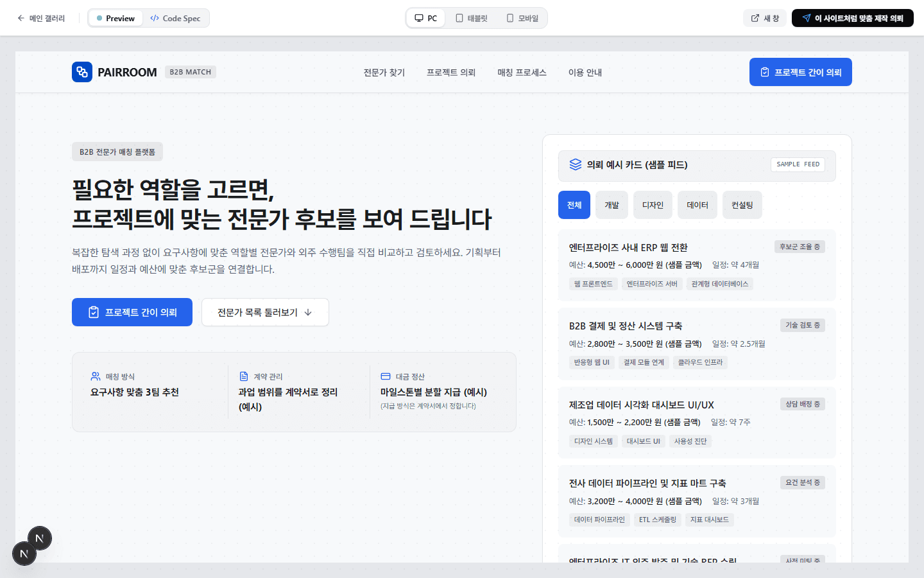Screen dimensions: 924x578
Task: Click the 기술 검토 중 status badge
Action: tap(803, 325)
